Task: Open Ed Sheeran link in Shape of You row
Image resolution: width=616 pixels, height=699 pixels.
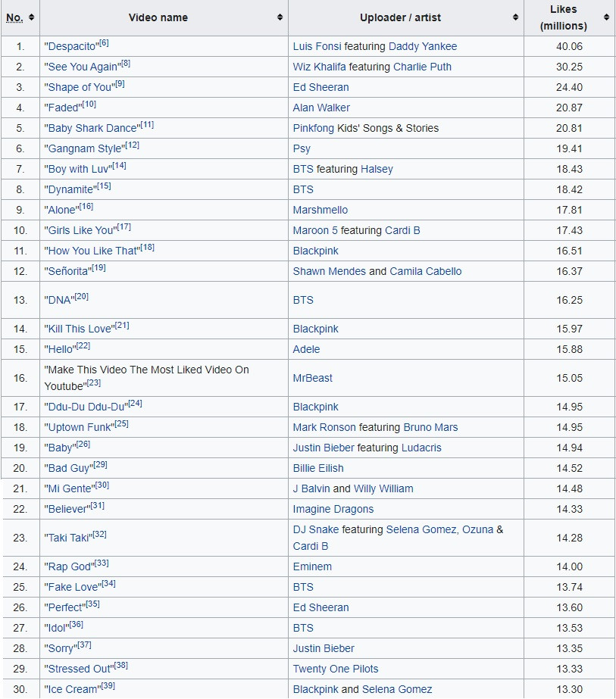Action: (x=321, y=87)
